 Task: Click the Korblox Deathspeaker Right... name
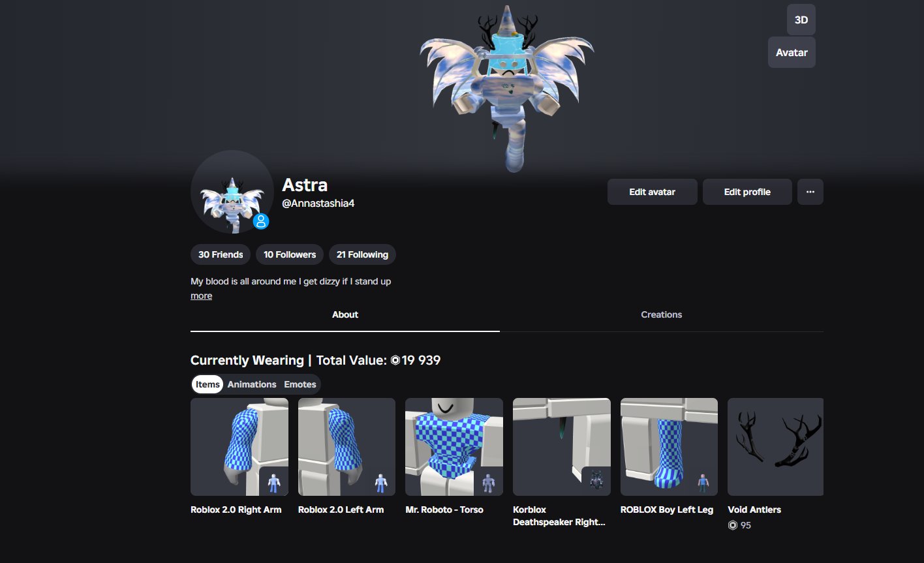point(559,516)
